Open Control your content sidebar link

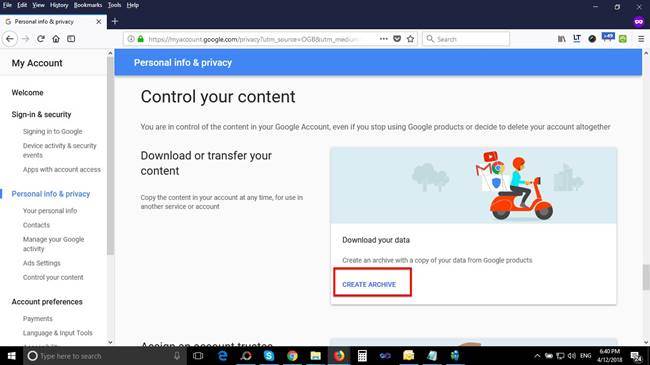point(53,277)
